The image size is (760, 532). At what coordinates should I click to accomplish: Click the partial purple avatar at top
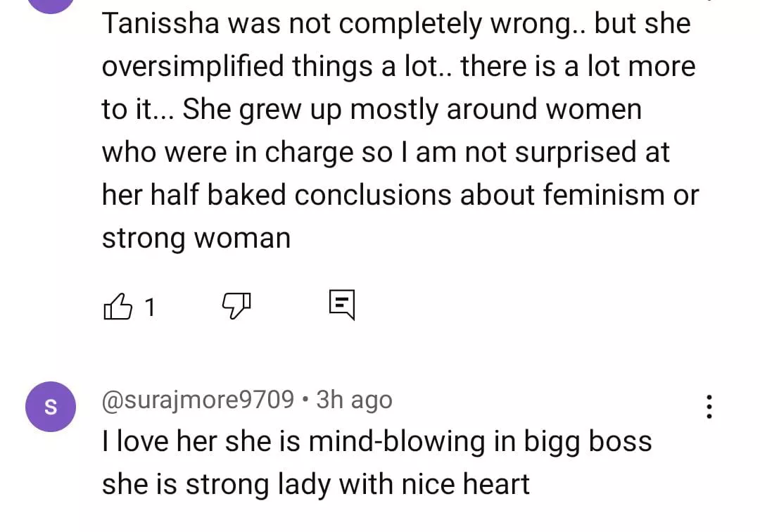tap(51, 4)
